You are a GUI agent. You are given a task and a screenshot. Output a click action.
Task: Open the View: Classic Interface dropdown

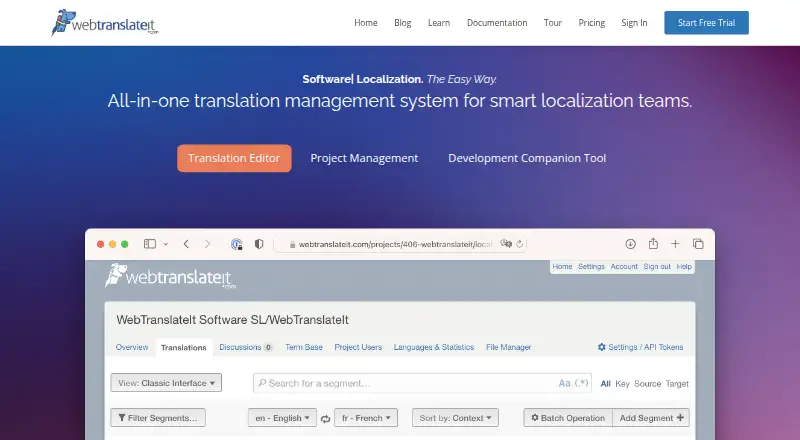pos(166,383)
